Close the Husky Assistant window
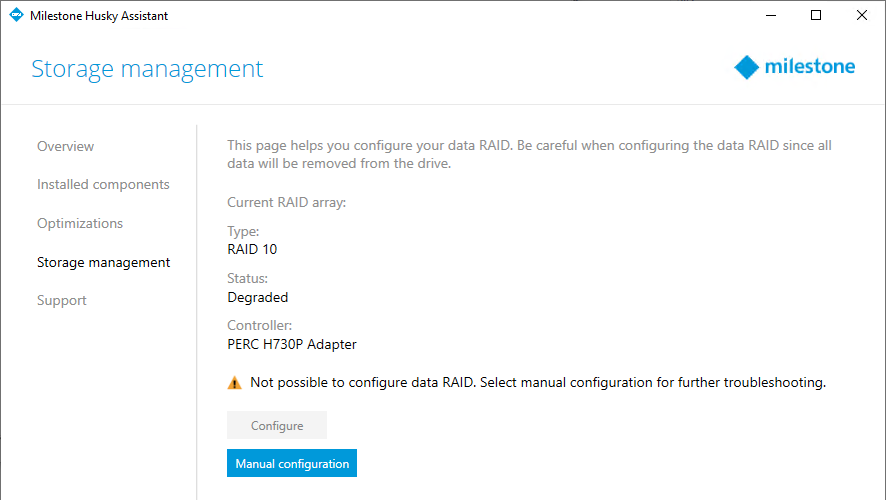The width and height of the screenshot is (886, 500). point(862,16)
